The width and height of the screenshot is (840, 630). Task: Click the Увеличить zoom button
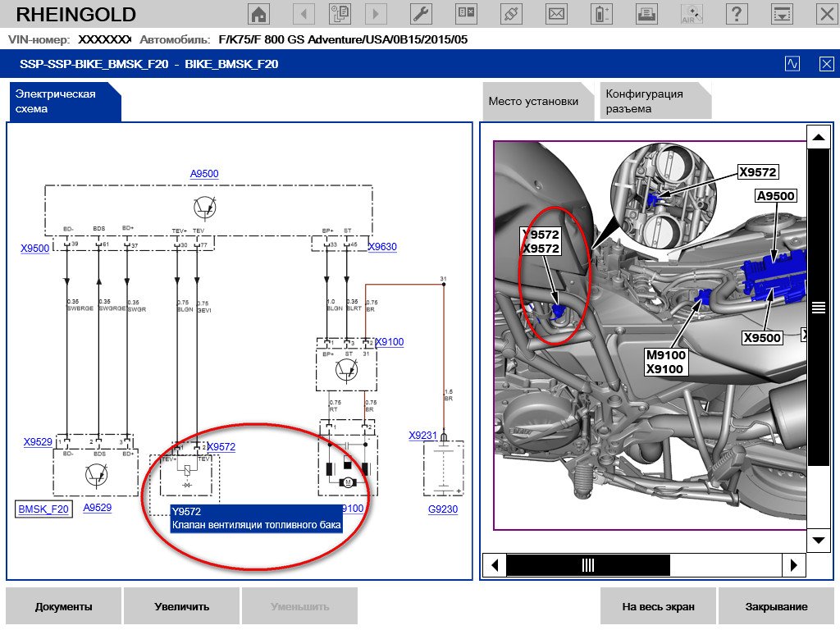coord(181,607)
